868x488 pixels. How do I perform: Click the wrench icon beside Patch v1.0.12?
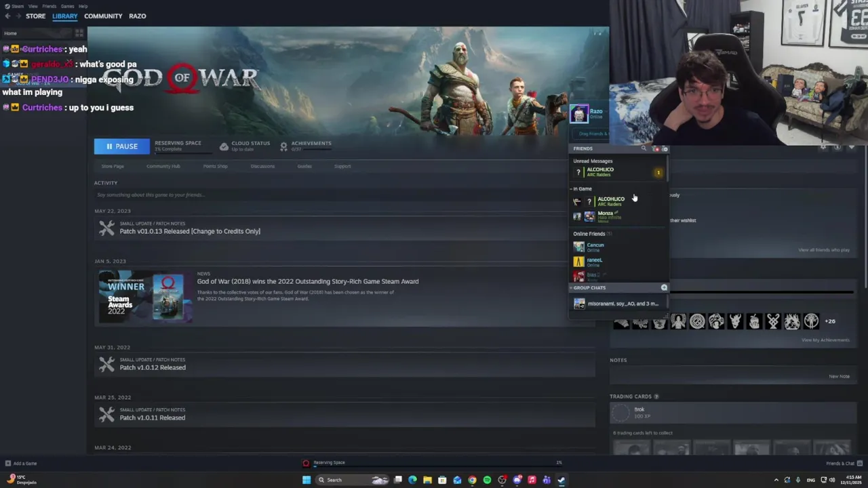coord(106,365)
